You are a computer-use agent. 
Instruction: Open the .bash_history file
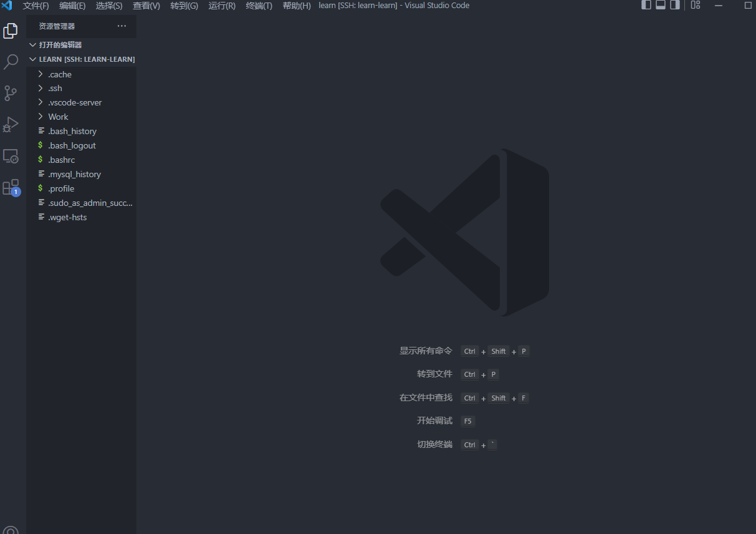(x=81, y=131)
